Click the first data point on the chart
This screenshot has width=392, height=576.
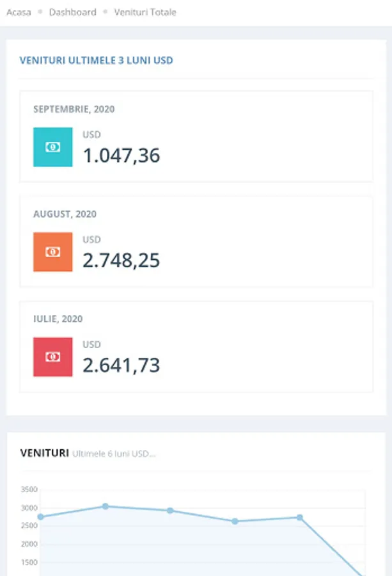[x=40, y=517]
